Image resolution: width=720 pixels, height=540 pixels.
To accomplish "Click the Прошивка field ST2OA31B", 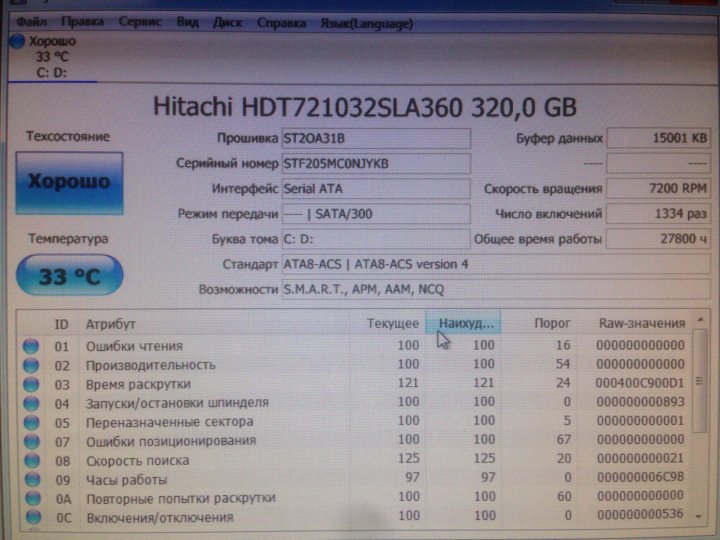I will click(x=376, y=138).
